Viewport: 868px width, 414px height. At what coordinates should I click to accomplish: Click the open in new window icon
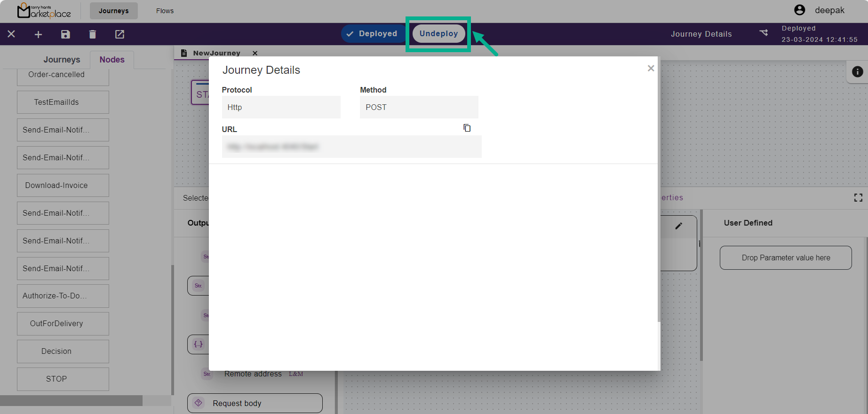(120, 34)
